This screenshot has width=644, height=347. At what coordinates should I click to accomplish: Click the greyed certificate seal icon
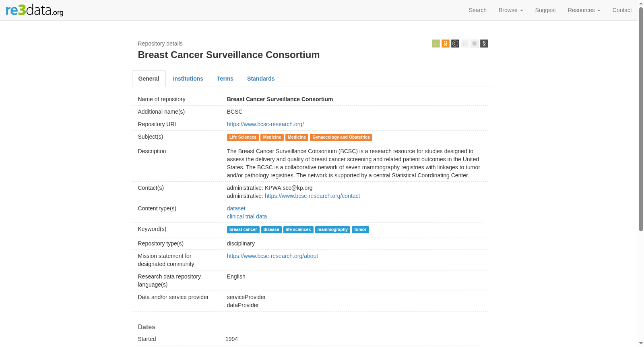point(474,44)
